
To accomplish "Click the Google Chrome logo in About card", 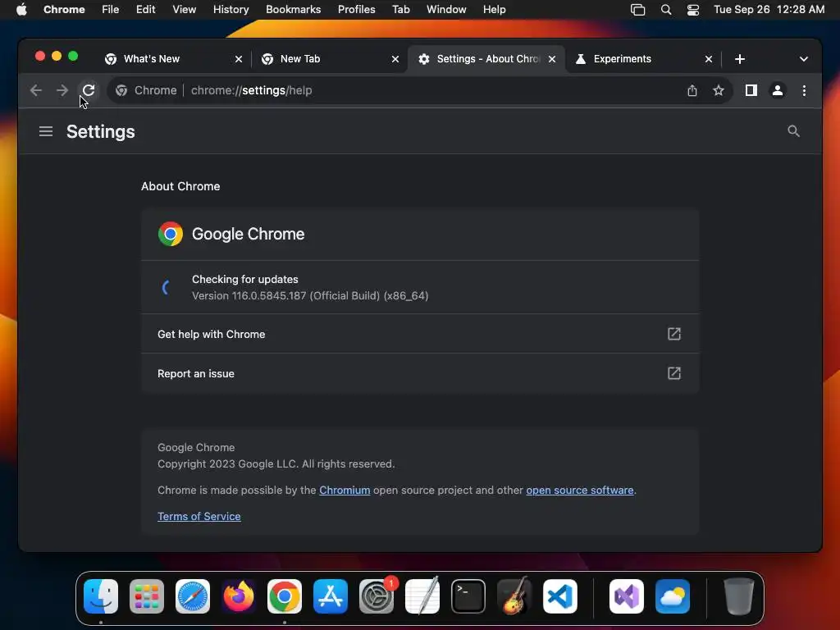I will (171, 234).
